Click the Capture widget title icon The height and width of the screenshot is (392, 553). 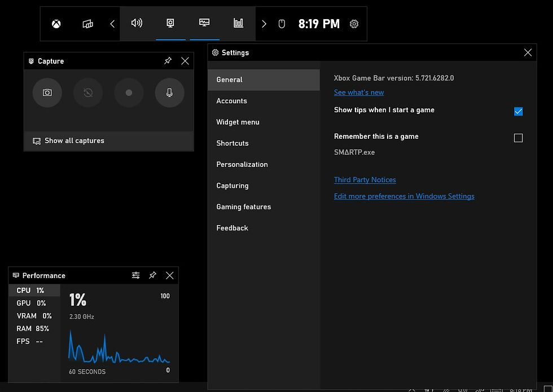tap(31, 61)
